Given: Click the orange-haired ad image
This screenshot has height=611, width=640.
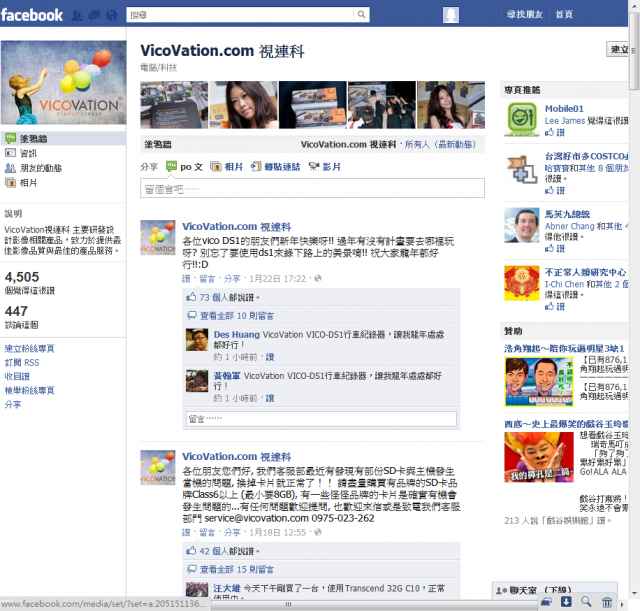Looking at the screenshot, I should pos(539,457).
